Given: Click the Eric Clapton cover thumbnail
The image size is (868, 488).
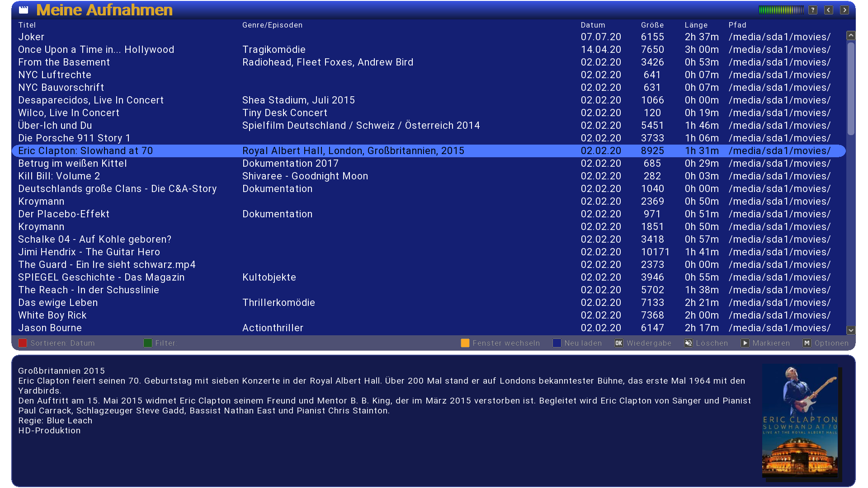Looking at the screenshot, I should (x=800, y=420).
